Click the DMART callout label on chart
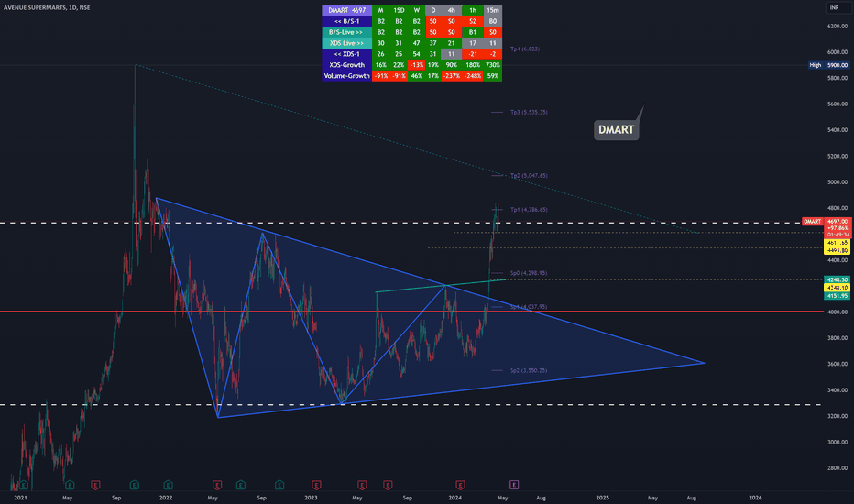The height and width of the screenshot is (504, 854). pyautogui.click(x=616, y=130)
